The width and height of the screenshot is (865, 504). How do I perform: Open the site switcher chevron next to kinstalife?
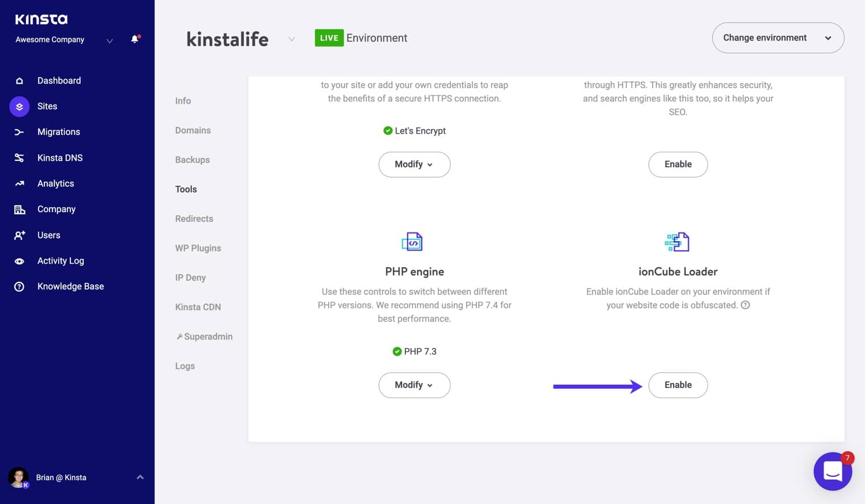pos(292,38)
